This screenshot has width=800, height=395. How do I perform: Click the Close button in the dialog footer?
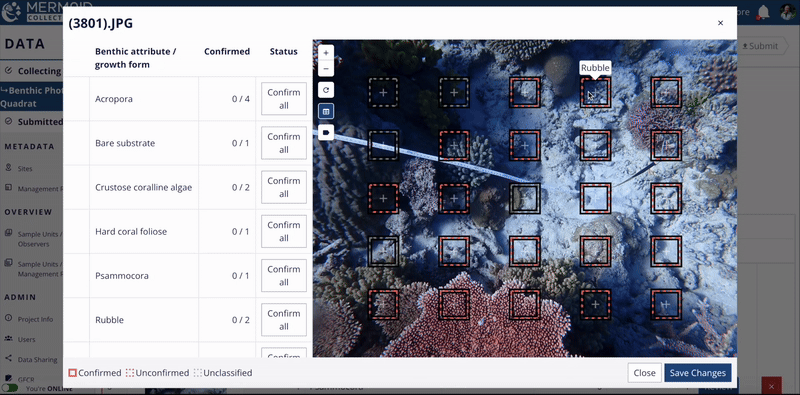click(644, 373)
